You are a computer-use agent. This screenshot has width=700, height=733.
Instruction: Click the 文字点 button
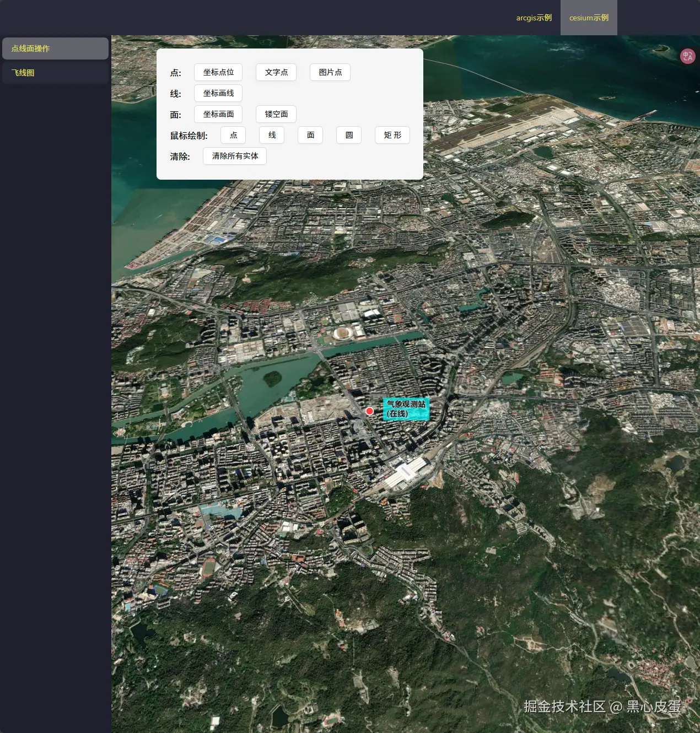click(276, 72)
